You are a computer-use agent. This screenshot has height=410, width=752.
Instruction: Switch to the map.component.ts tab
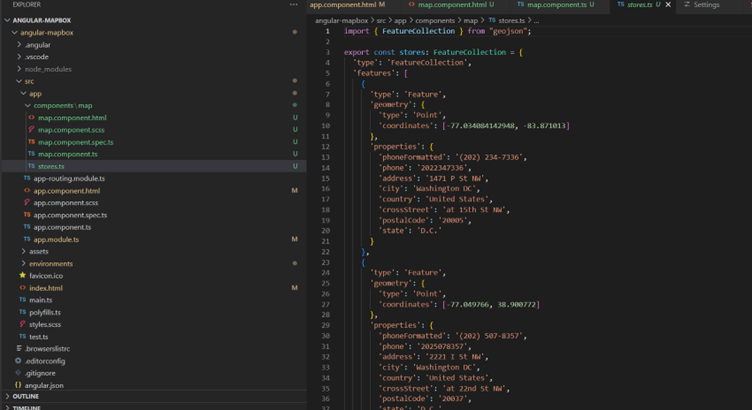(x=557, y=5)
